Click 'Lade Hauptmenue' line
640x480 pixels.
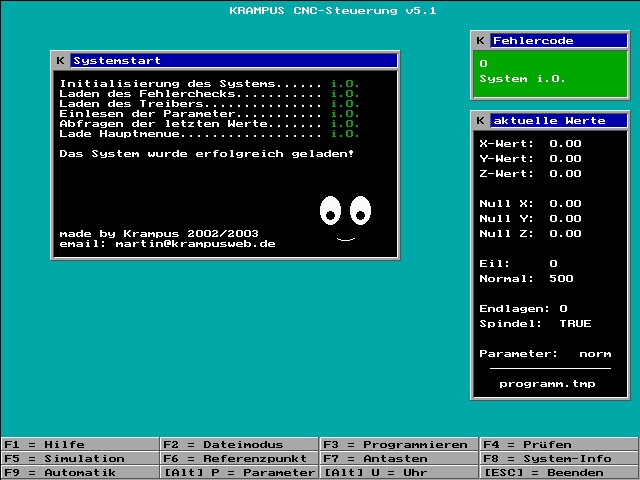coord(209,134)
